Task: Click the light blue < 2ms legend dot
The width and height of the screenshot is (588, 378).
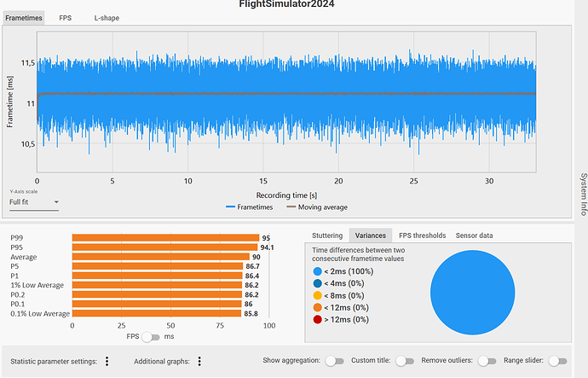Action: coord(317,270)
